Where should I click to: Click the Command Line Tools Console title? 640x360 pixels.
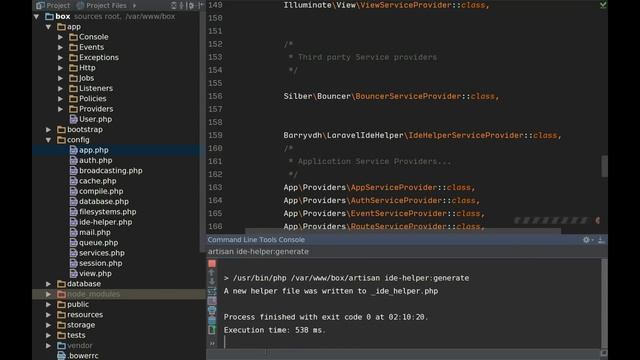pos(256,240)
